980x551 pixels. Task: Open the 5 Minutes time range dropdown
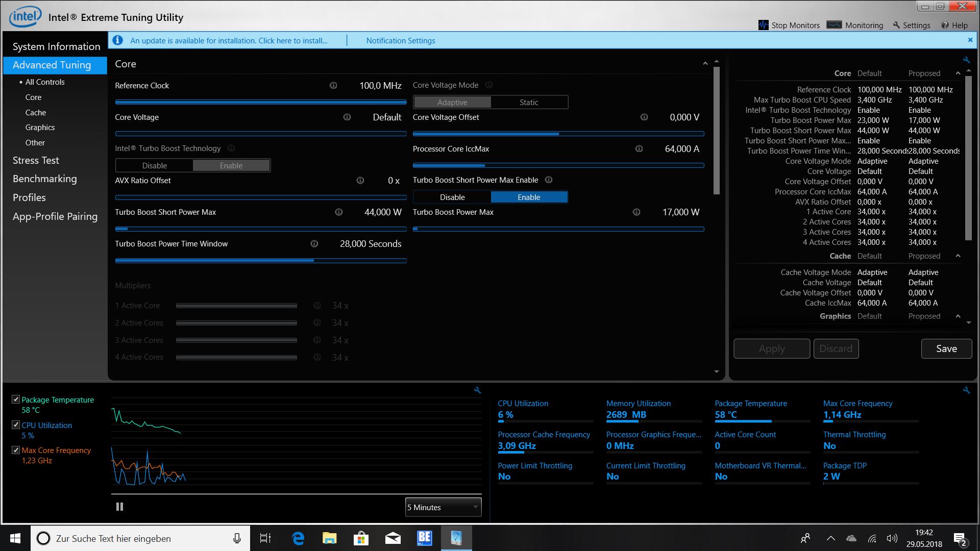tap(443, 507)
